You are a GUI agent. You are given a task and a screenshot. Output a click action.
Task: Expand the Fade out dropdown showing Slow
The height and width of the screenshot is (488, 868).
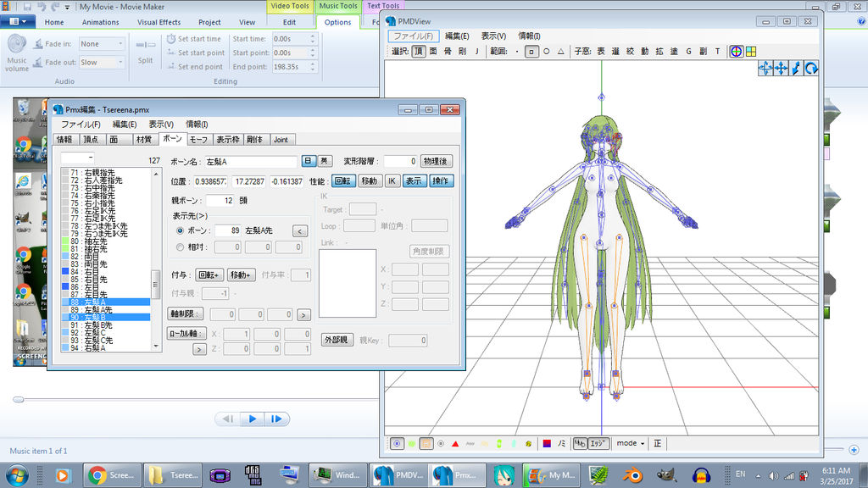tap(102, 62)
